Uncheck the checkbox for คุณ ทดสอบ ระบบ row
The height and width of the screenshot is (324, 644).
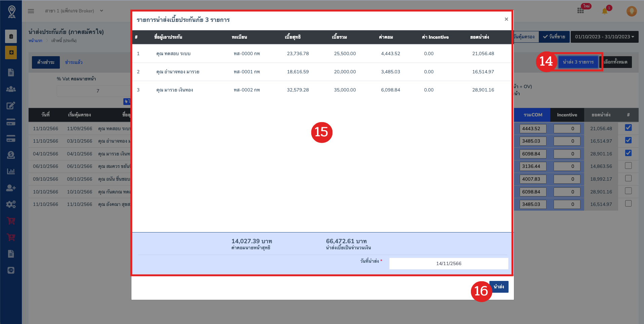(x=628, y=128)
